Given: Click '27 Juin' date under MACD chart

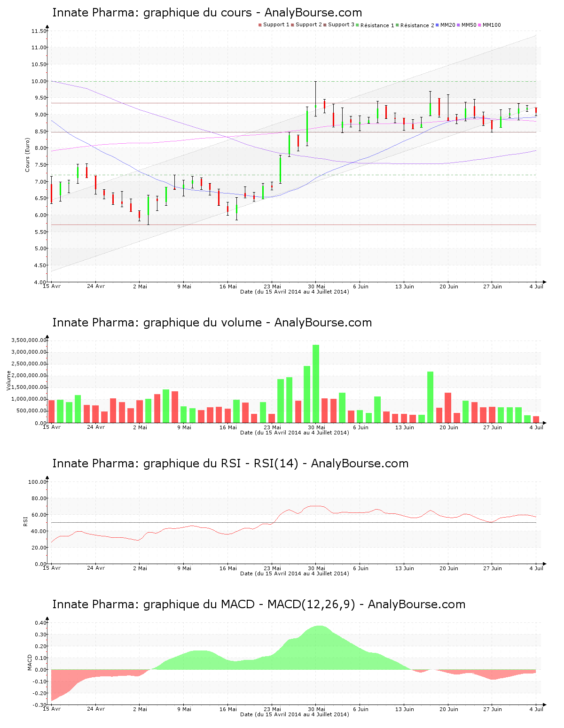Looking at the screenshot, I should pyautogui.click(x=493, y=709).
